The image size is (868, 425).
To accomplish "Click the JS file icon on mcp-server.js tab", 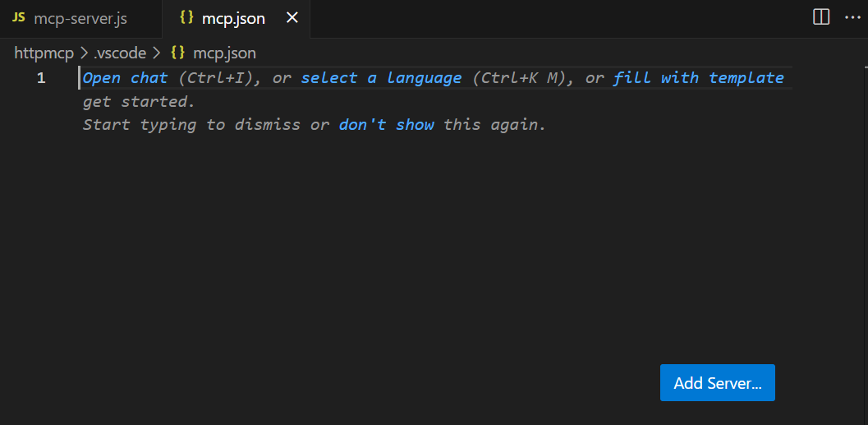I will (x=19, y=18).
